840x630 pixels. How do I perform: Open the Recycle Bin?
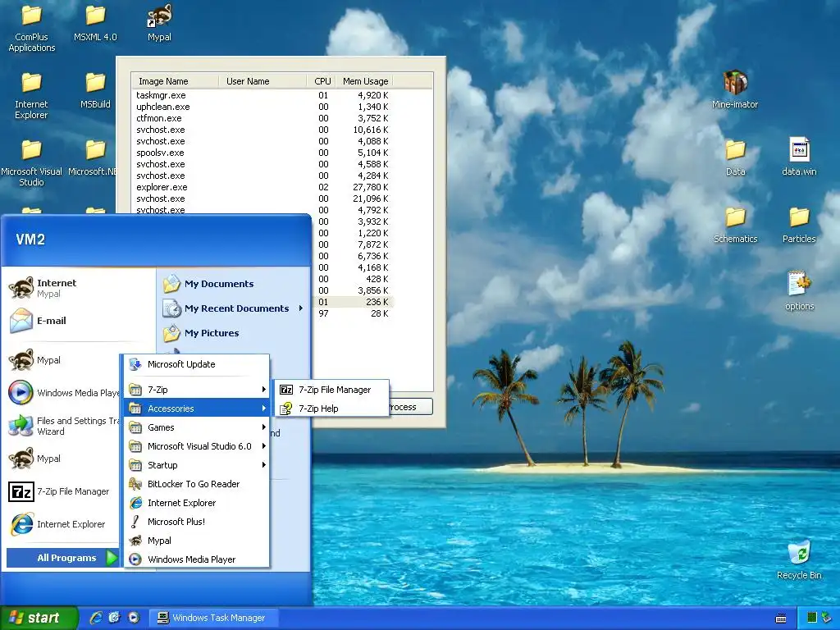(799, 560)
